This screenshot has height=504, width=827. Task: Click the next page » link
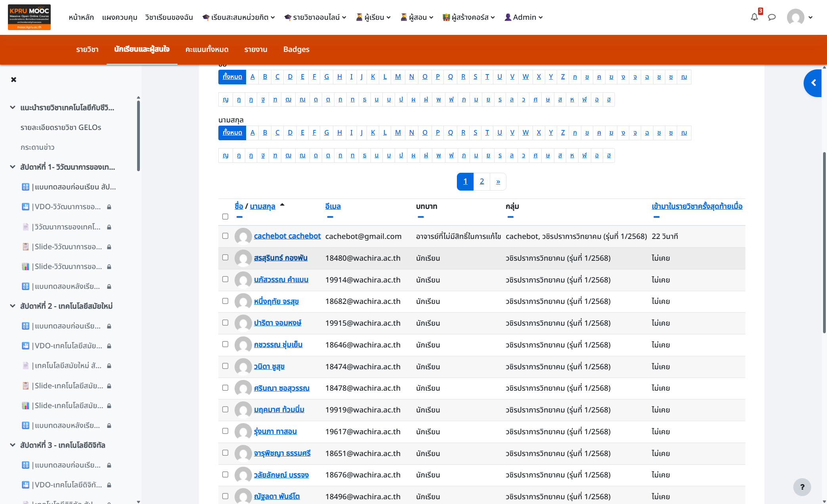pos(498,181)
